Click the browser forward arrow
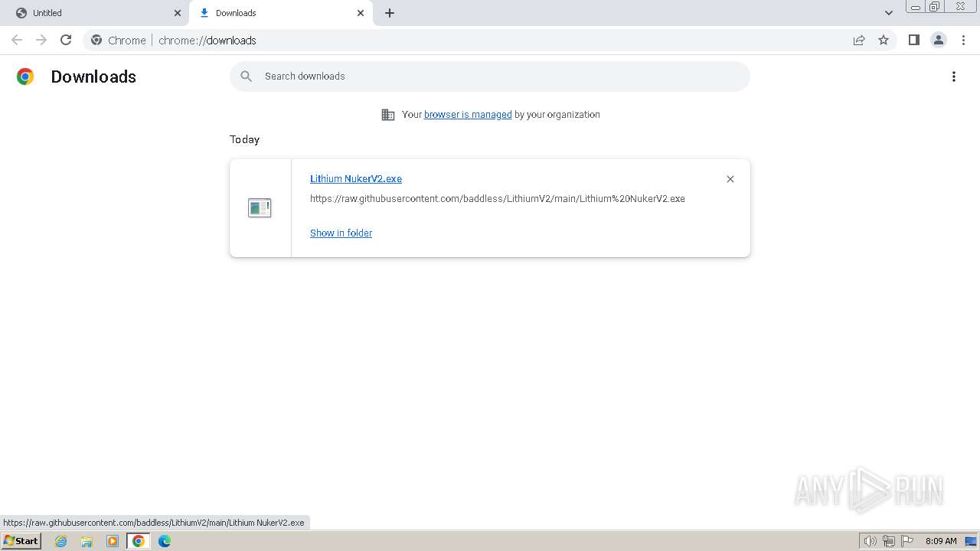The height and width of the screenshot is (551, 980). coord(41,40)
